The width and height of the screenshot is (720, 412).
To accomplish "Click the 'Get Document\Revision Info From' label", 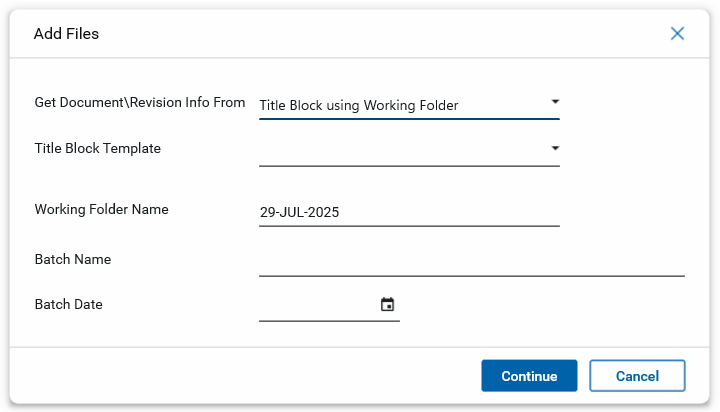I will click(x=140, y=103).
